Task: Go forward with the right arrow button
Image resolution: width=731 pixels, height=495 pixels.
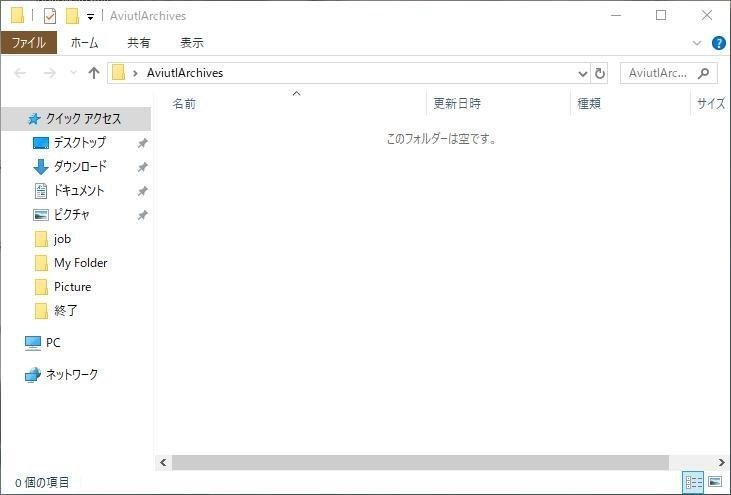Action: (49, 73)
